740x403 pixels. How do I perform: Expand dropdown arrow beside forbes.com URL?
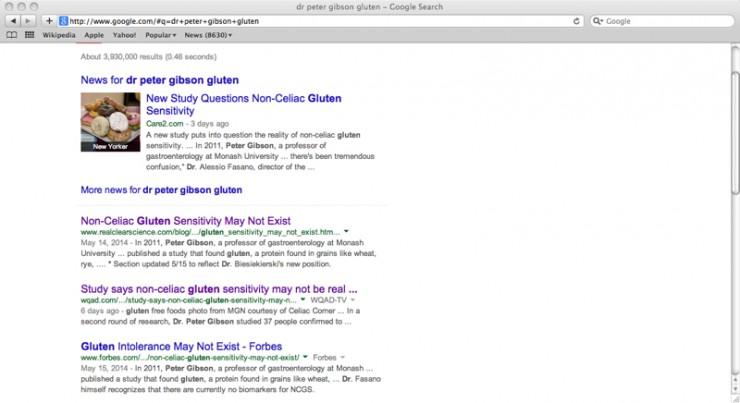coord(305,357)
